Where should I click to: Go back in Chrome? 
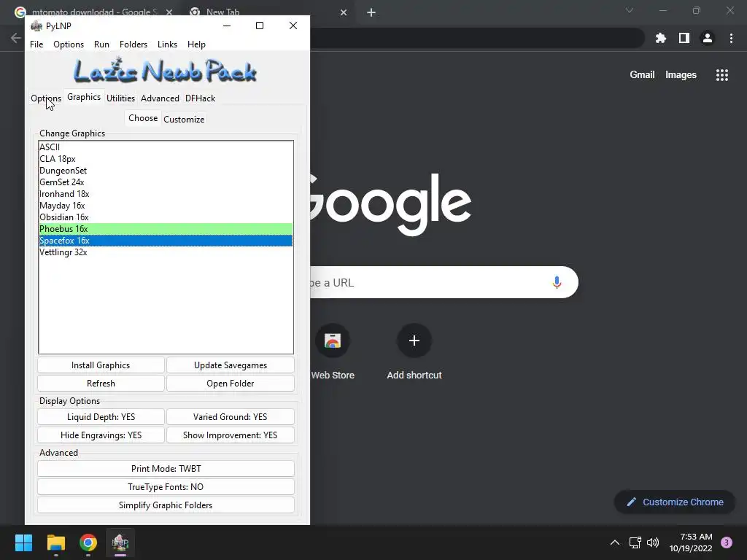point(16,38)
